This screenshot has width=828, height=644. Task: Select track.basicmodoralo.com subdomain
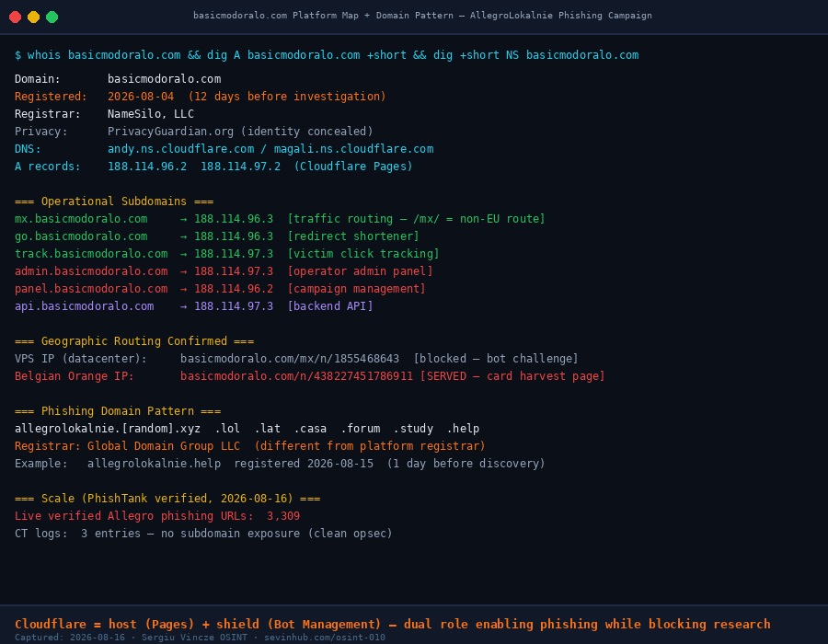click(91, 253)
